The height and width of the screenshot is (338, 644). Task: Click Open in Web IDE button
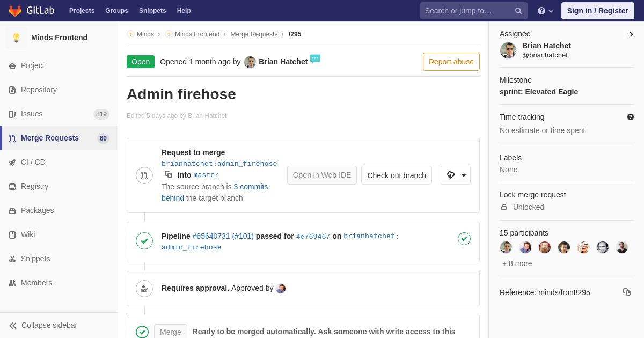point(322,175)
